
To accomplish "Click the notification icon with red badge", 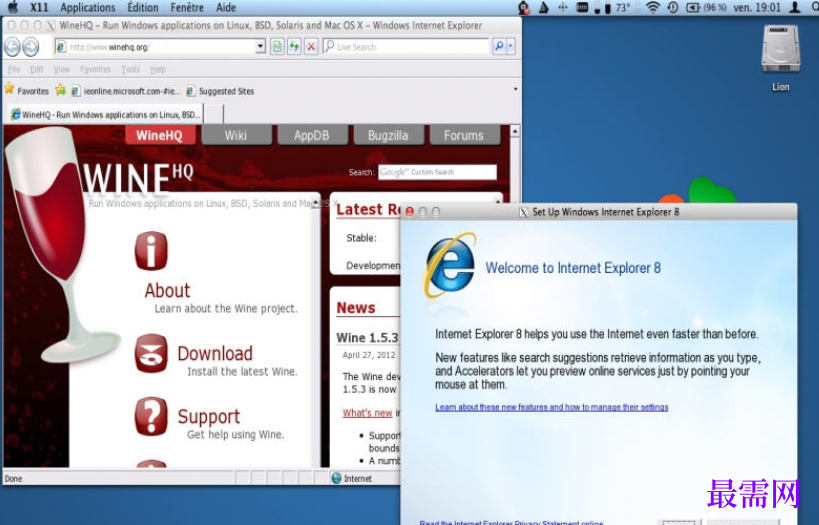I will click(x=523, y=7).
